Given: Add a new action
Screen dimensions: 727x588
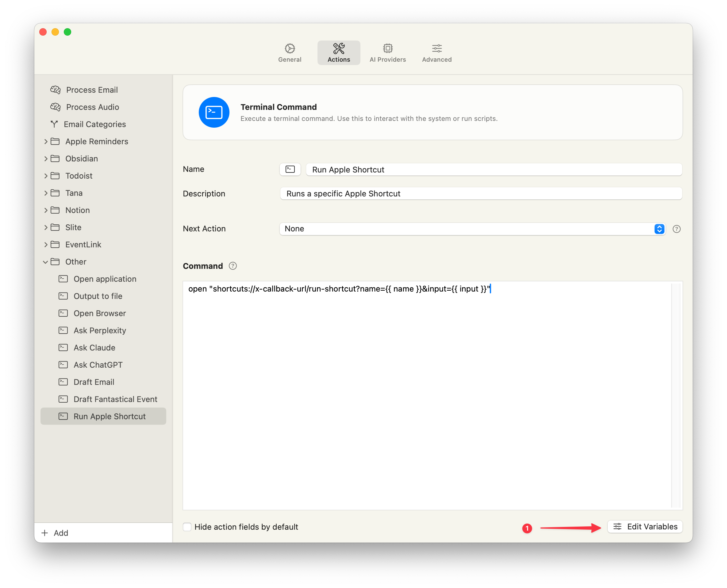Looking at the screenshot, I should [x=55, y=533].
